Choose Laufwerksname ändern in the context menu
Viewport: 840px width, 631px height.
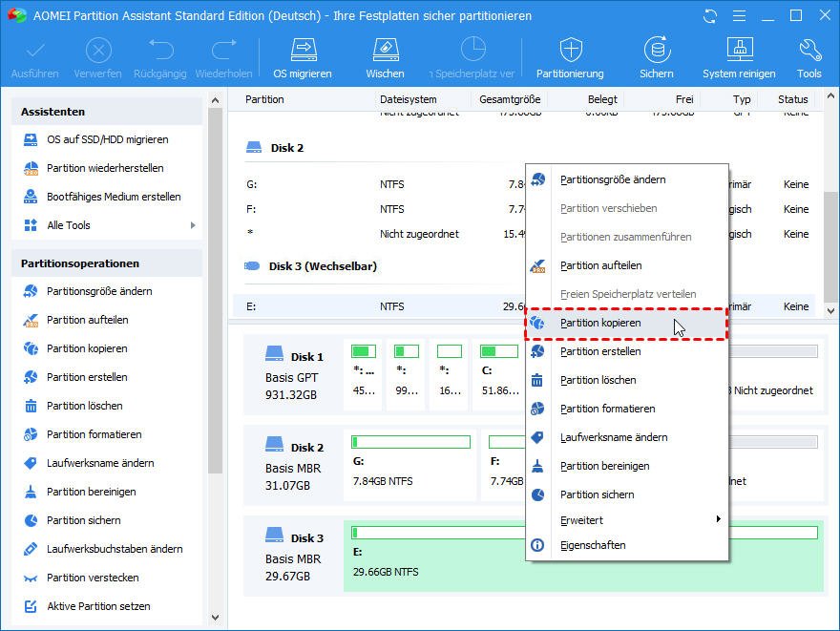627,437
